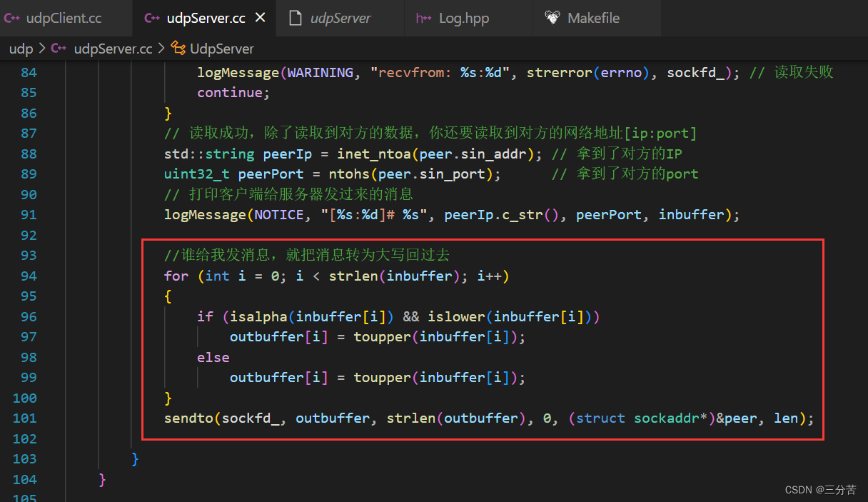Click 'islower' on line 96
This screenshot has height=502, width=868.
(x=456, y=316)
